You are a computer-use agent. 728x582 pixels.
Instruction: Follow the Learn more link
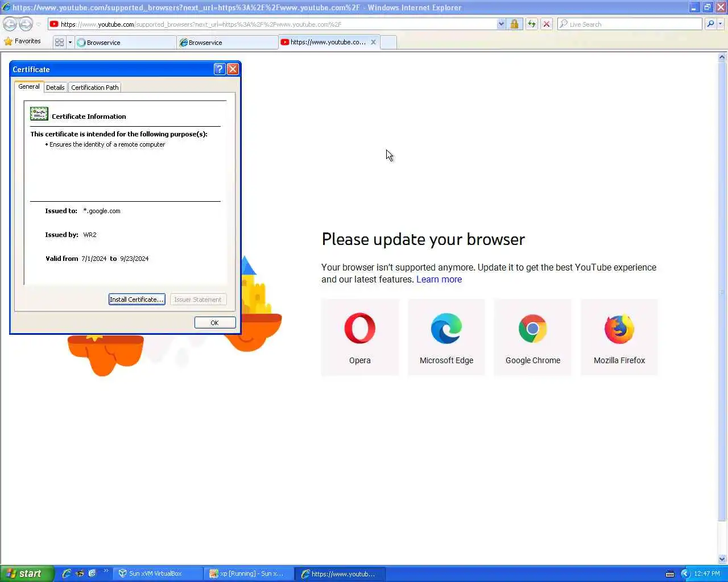point(439,280)
